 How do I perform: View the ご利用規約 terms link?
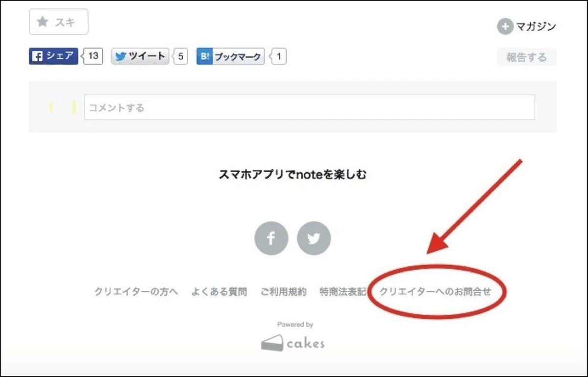(x=283, y=291)
